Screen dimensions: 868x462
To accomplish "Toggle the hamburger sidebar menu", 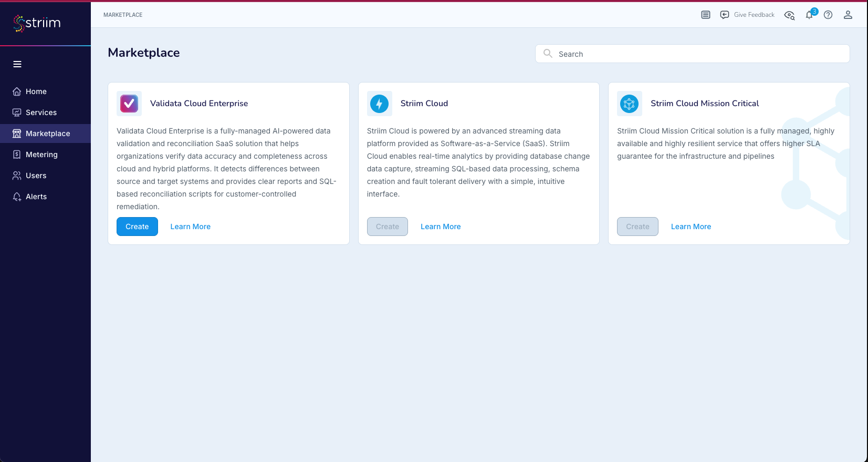I will pos(17,64).
